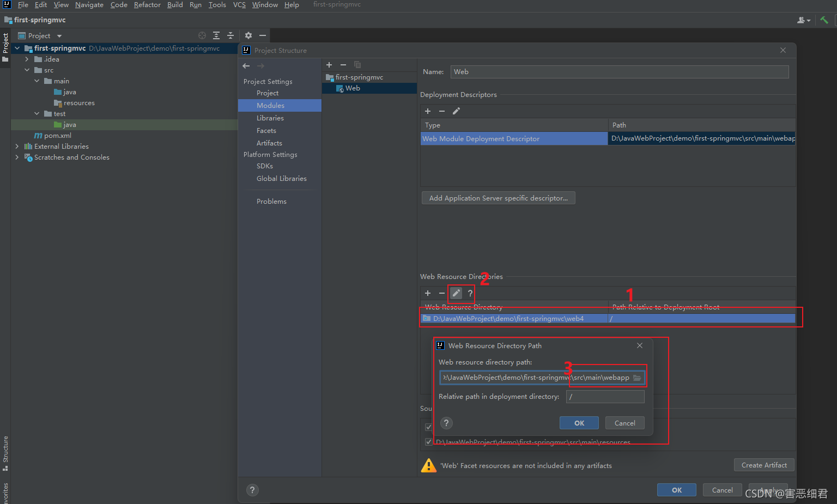
Task: Click help button at bottom-left of Project Structure
Action: (x=252, y=490)
